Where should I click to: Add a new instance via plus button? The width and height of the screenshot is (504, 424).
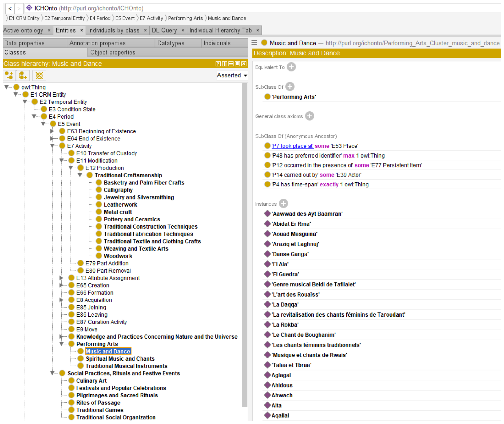tap(284, 204)
